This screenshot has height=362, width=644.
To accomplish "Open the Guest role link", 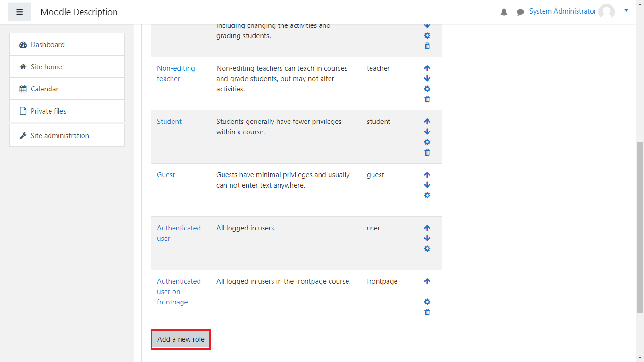I will (166, 175).
